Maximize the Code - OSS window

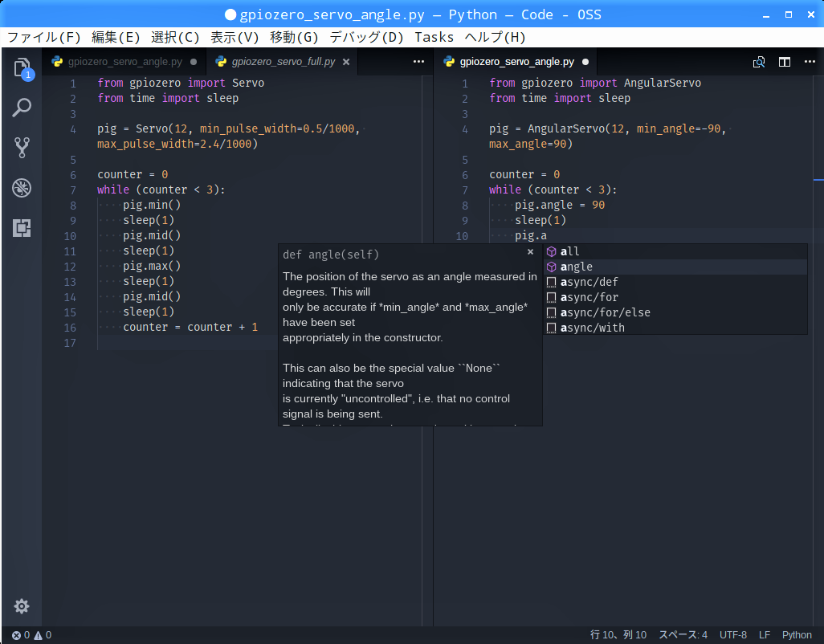[789, 14]
